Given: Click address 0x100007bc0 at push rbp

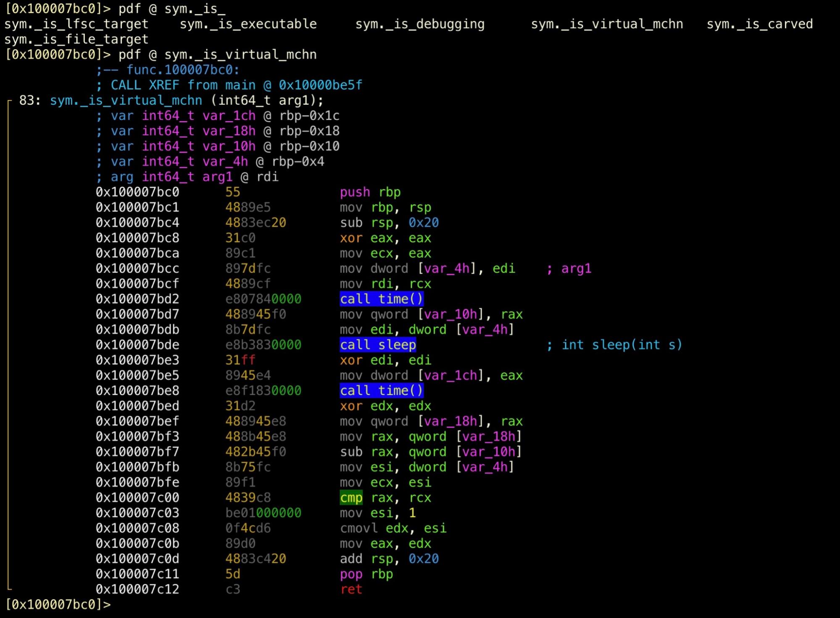Looking at the screenshot, I should pos(137,192).
